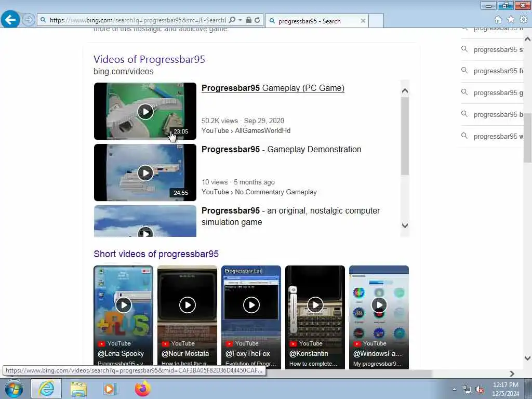
Task: Open the Windows Start menu orb
Action: coord(14,389)
